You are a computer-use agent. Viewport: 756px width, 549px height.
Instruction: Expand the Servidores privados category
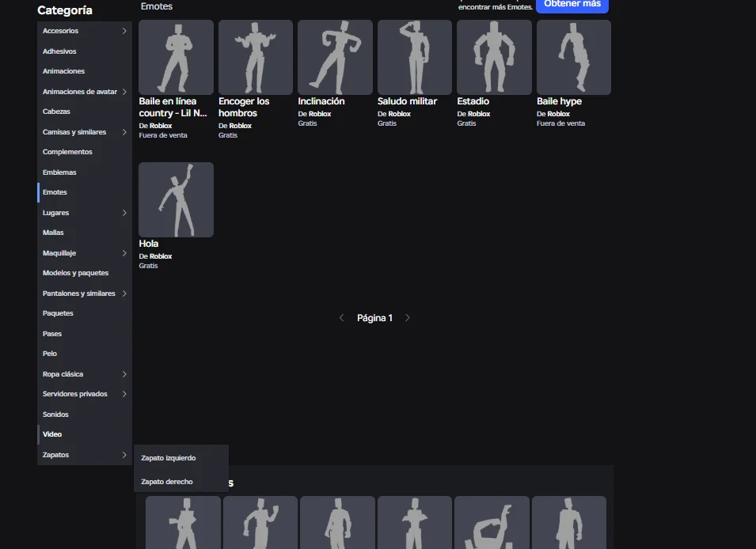(84, 394)
